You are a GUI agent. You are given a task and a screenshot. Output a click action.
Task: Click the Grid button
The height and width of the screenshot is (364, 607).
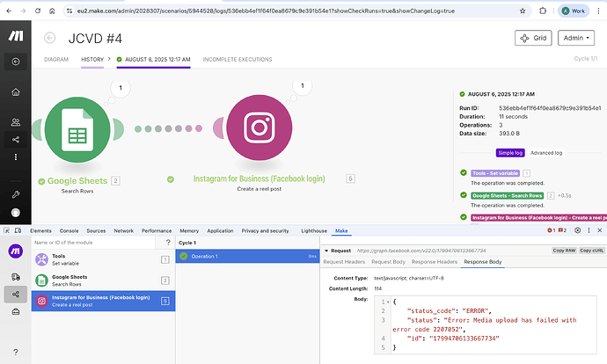pos(533,38)
